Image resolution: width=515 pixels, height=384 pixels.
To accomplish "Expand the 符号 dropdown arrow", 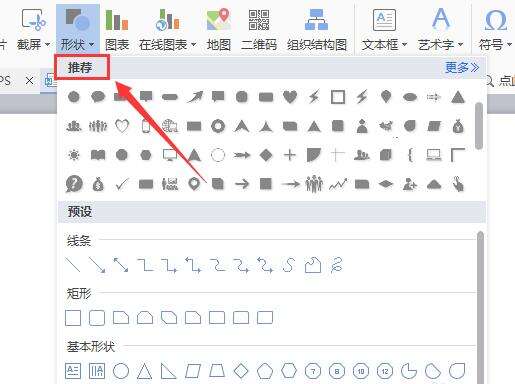I will click(x=509, y=44).
